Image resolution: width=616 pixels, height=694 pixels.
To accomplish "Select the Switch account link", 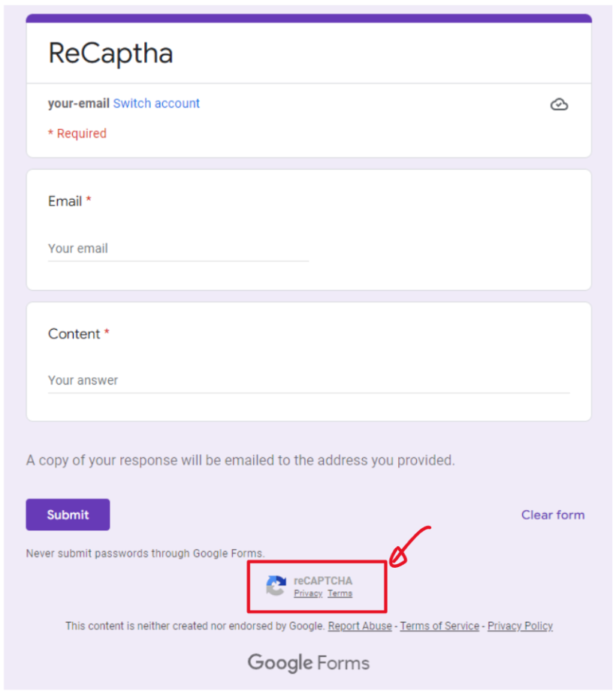I will click(x=156, y=103).
